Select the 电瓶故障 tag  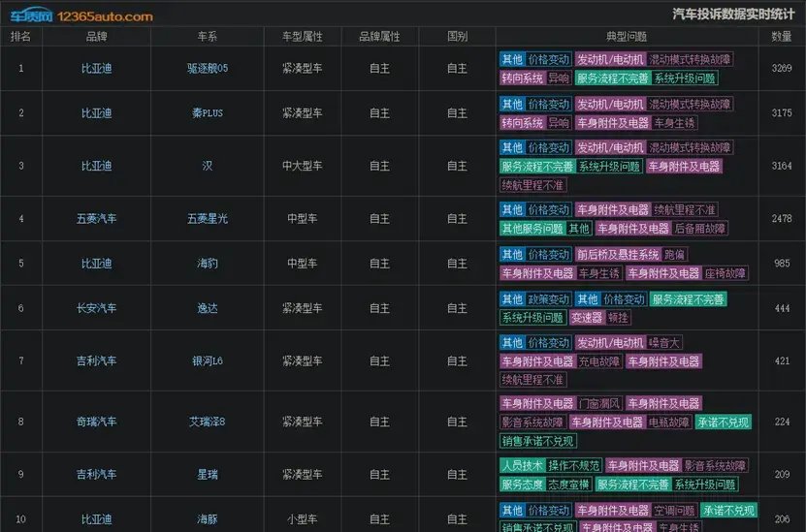tap(669, 422)
